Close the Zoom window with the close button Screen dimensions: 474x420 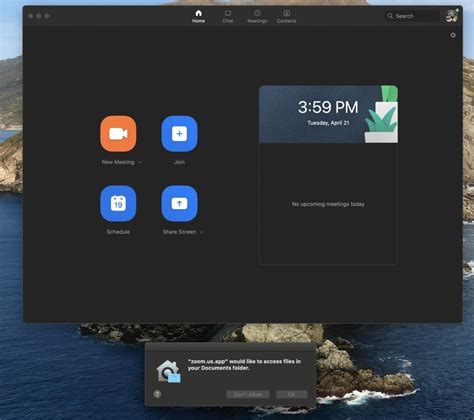[x=31, y=16]
